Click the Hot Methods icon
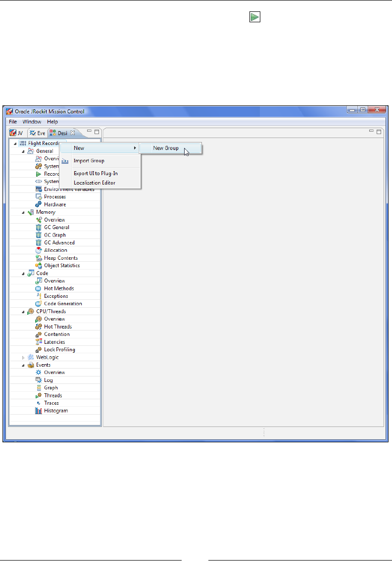392x565 pixels. pyautogui.click(x=39, y=288)
